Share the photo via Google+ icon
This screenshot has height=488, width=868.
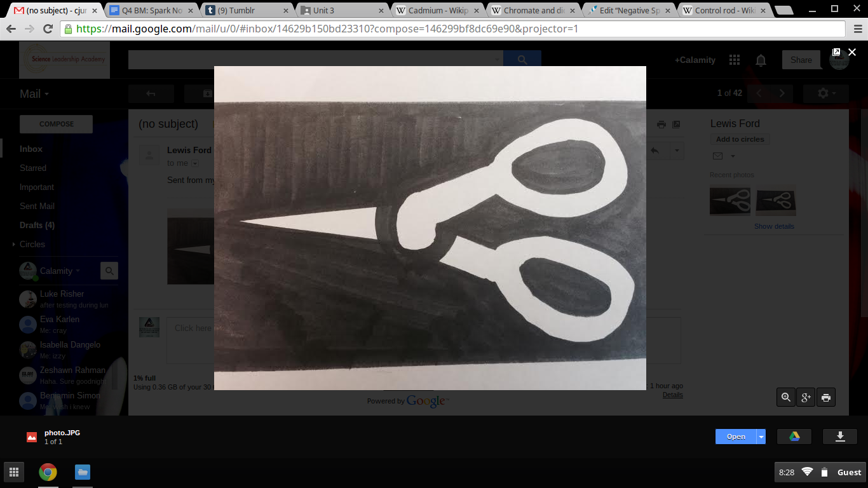(806, 397)
